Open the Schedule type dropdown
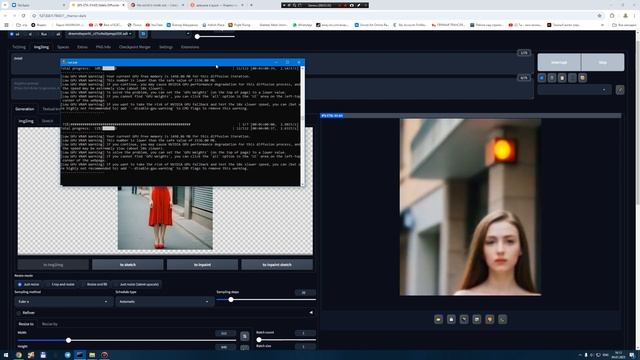This screenshot has width=640, height=360. [x=164, y=302]
